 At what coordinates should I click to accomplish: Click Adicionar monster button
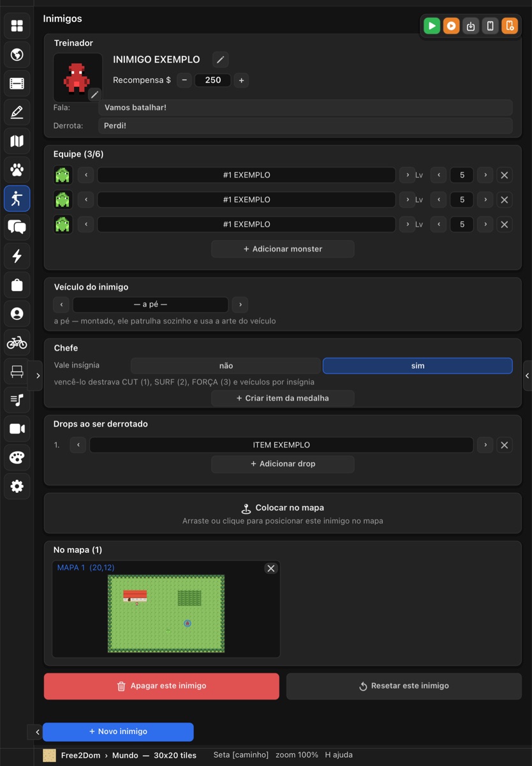point(283,249)
